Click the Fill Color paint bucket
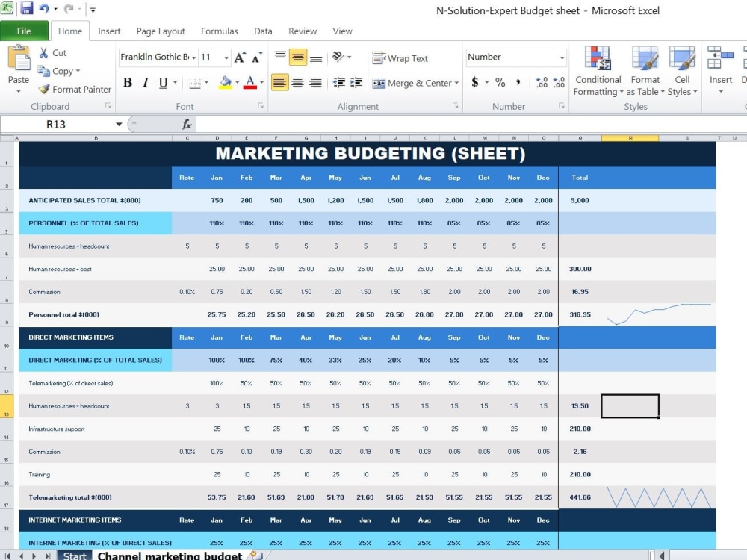The width and height of the screenshot is (747, 560). (x=226, y=82)
